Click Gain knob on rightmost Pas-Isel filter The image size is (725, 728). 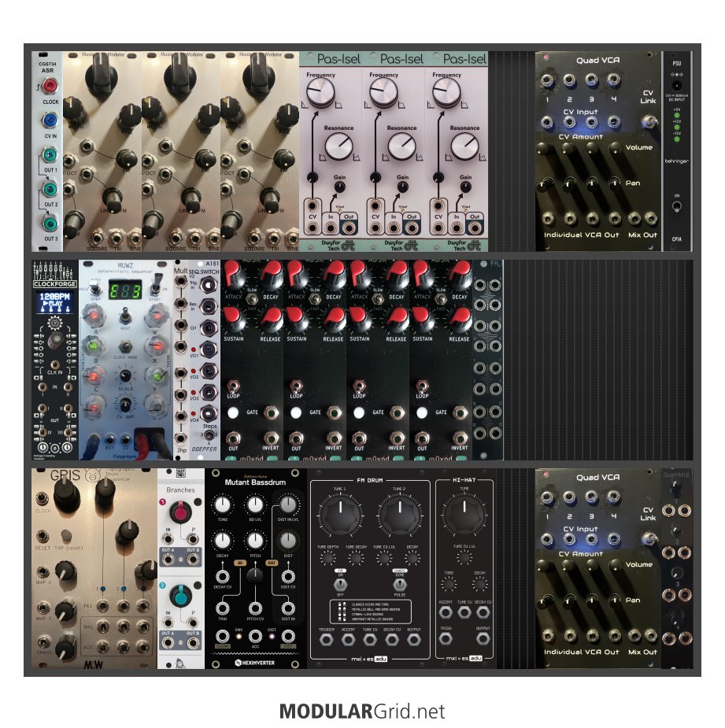[465, 187]
